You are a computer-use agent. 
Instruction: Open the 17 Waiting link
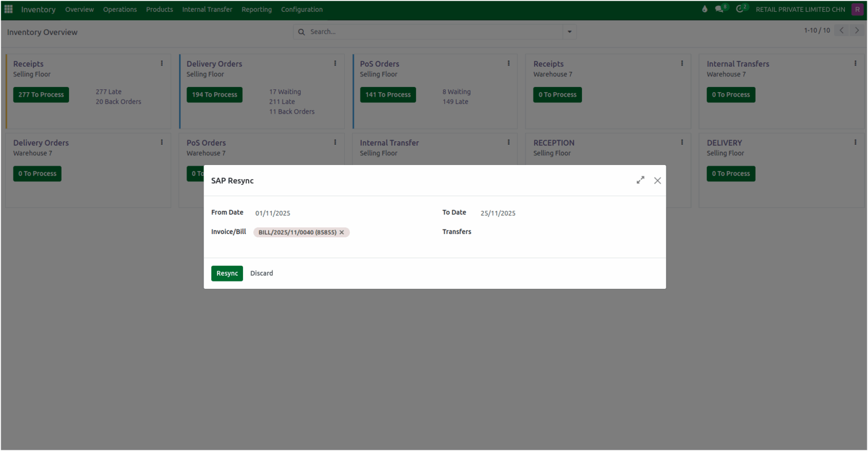[x=285, y=92]
